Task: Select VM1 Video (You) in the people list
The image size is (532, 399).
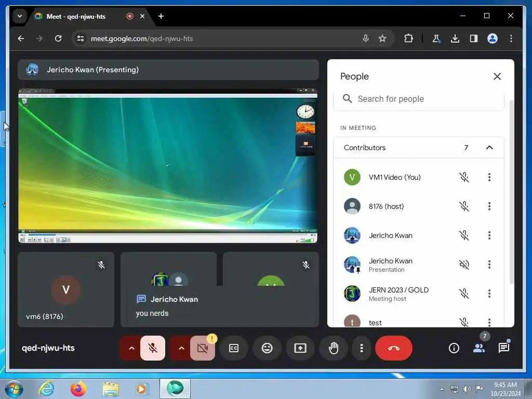Action: click(x=419, y=177)
